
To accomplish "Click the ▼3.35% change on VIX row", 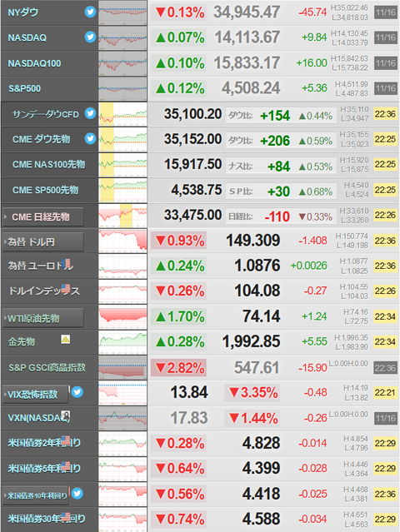I will pyautogui.click(x=252, y=393).
